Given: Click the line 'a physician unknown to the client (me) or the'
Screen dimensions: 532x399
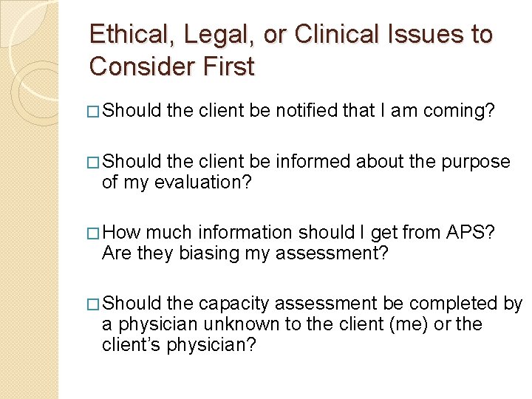Looking at the screenshot, I should tap(292, 324).
